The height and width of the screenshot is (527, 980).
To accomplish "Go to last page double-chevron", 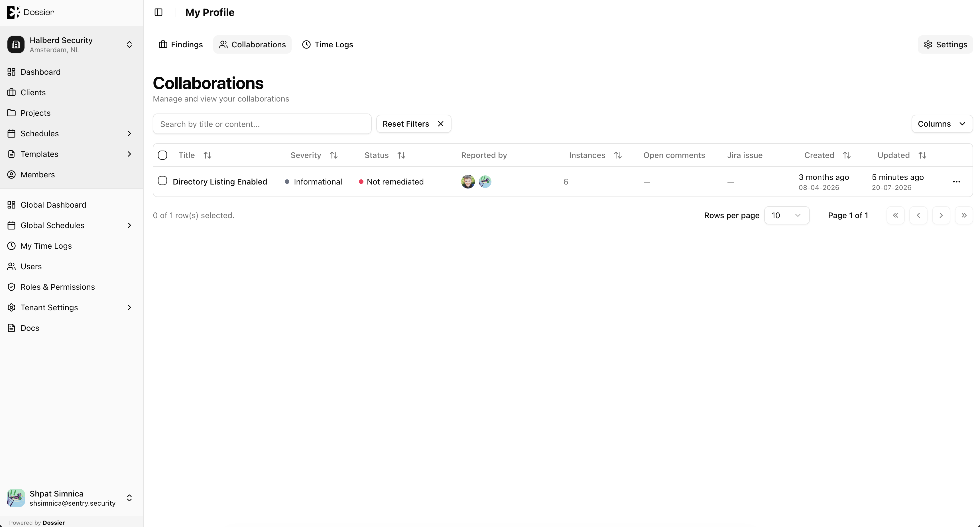I will (964, 215).
